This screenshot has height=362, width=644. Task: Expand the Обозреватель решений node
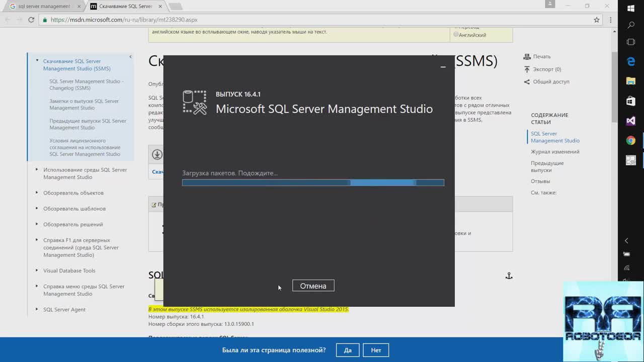click(x=37, y=224)
